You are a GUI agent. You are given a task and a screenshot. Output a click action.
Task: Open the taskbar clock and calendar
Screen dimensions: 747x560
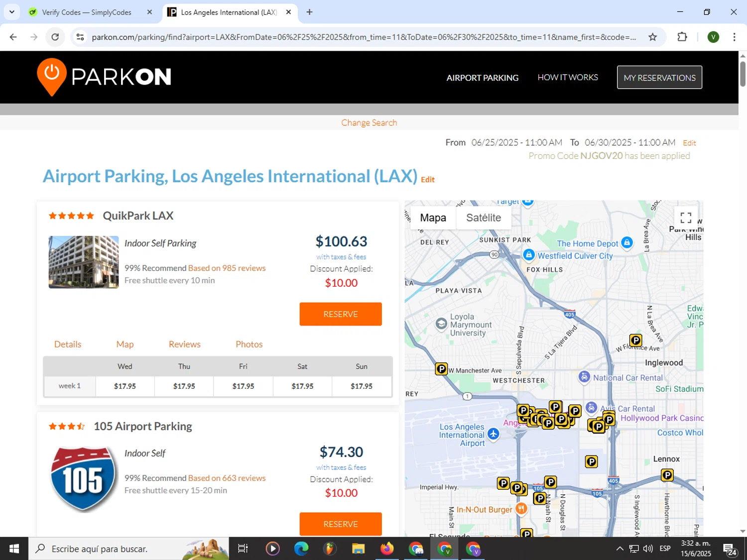[x=696, y=549]
